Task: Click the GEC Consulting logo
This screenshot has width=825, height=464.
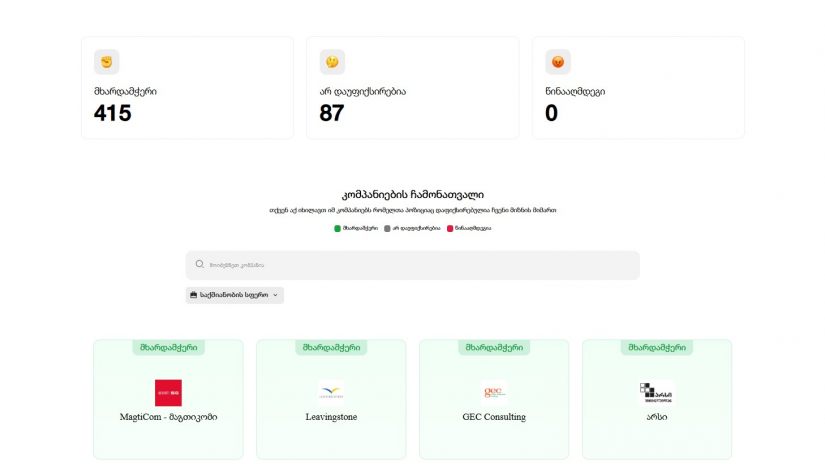Action: pyautogui.click(x=494, y=391)
